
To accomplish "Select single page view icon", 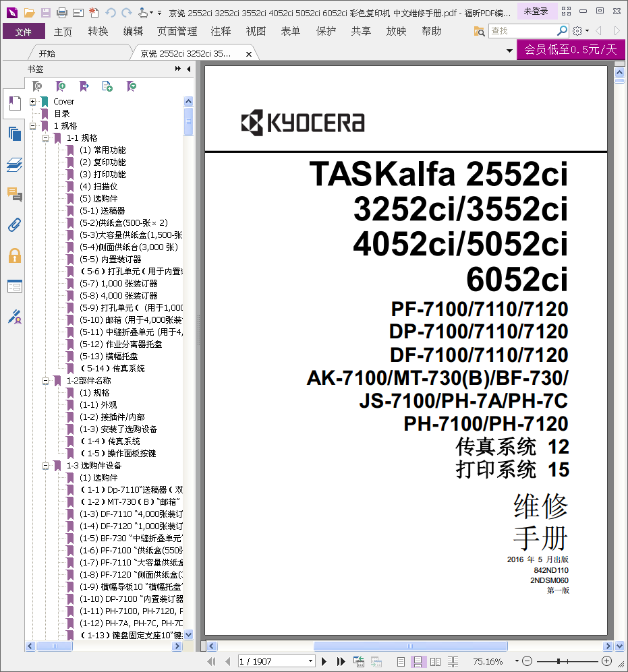I will 401,661.
